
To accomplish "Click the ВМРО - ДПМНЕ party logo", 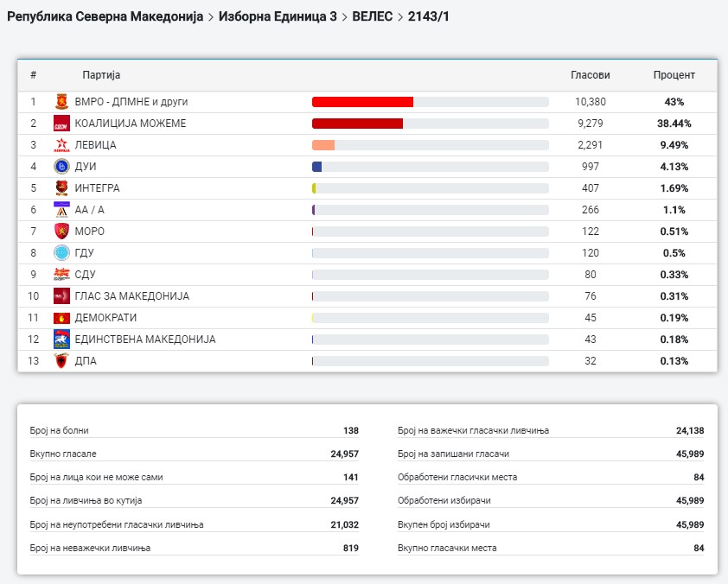I will [61, 102].
